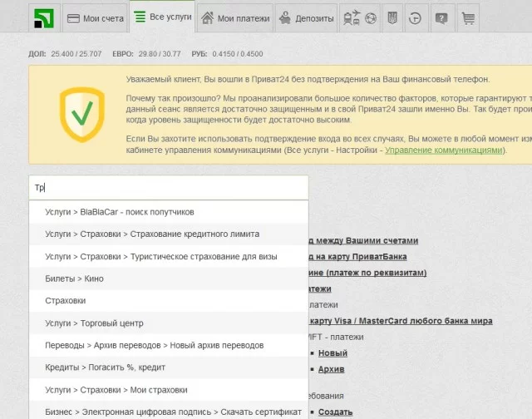Choose Скачать сертификат suggestion

(169, 412)
